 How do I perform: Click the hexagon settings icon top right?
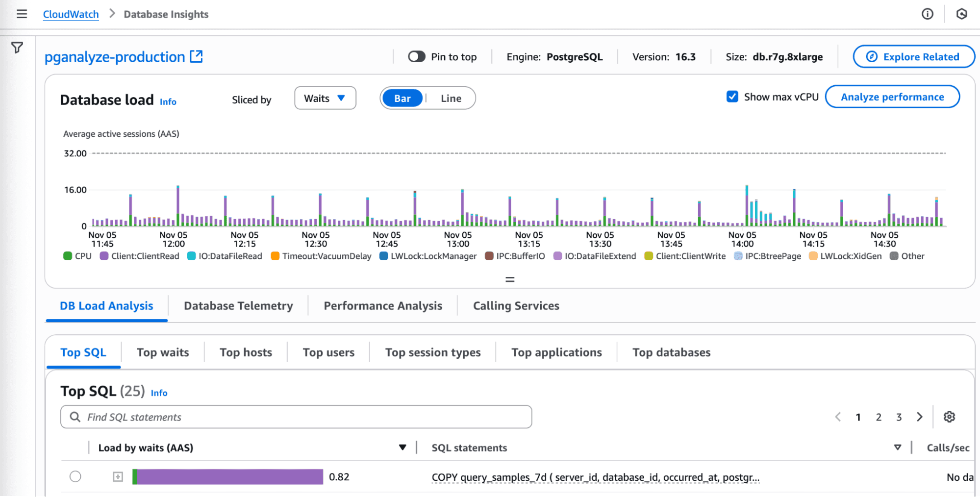961,14
